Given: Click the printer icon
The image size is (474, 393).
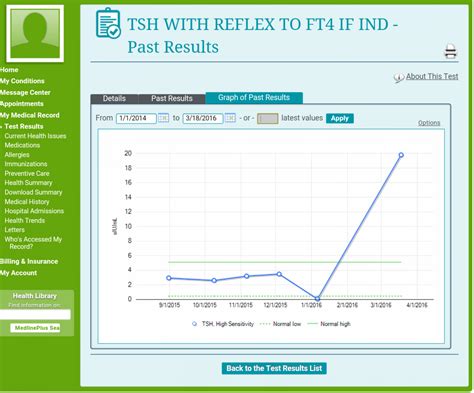Looking at the screenshot, I should (450, 52).
